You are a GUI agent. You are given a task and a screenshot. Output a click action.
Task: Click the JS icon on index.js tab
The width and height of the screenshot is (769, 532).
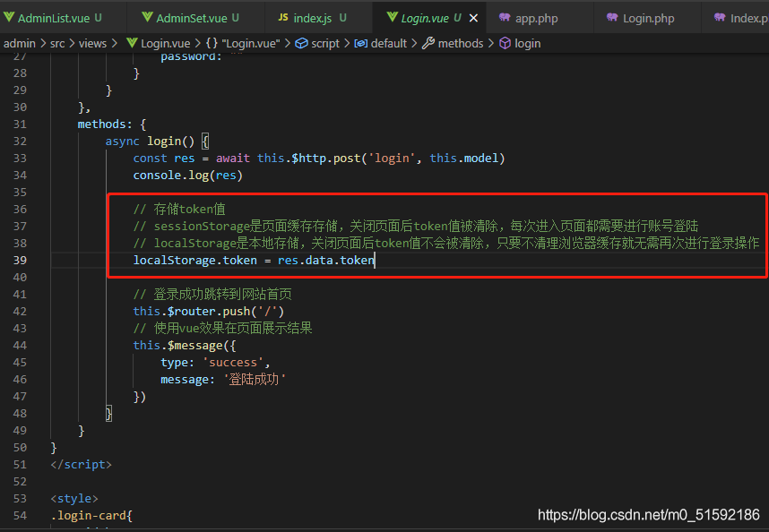pos(283,17)
